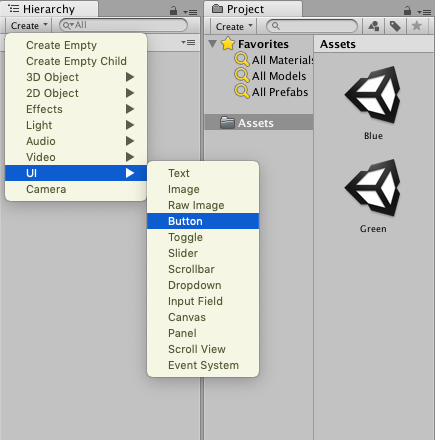Click the Save search star icon
Image resolution: width=435 pixels, height=440 pixels.
[x=417, y=26]
